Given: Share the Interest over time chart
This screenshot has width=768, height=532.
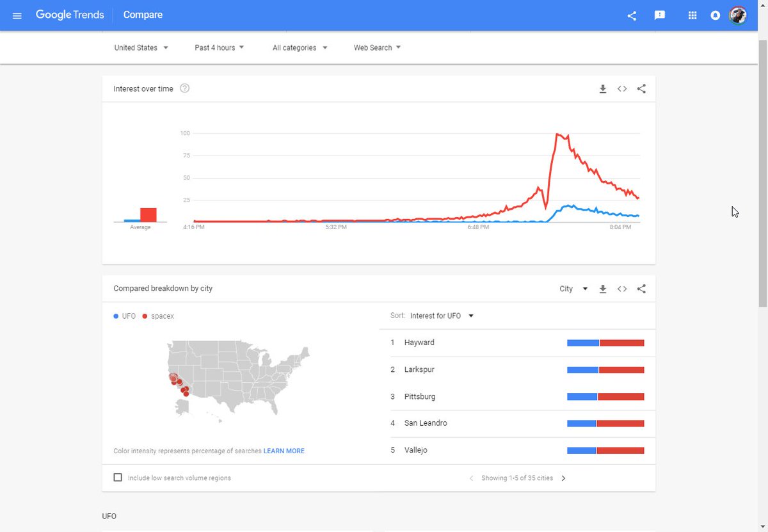Looking at the screenshot, I should pyautogui.click(x=641, y=89).
